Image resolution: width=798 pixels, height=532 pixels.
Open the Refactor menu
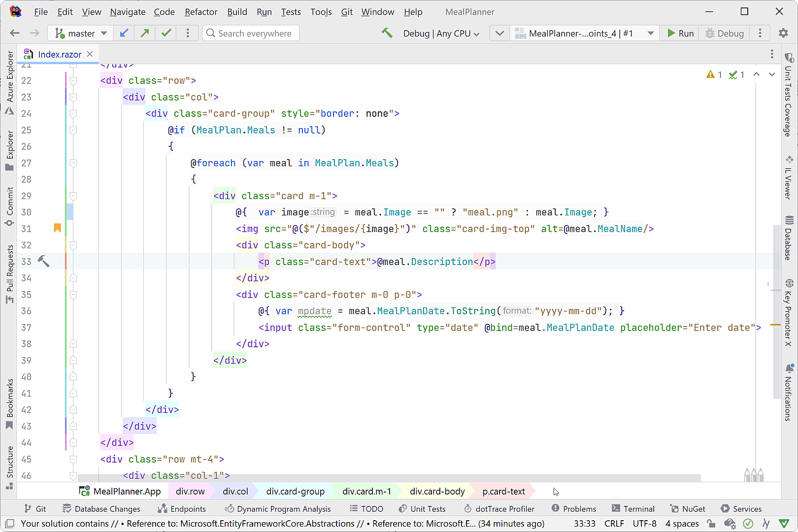[x=200, y=12]
